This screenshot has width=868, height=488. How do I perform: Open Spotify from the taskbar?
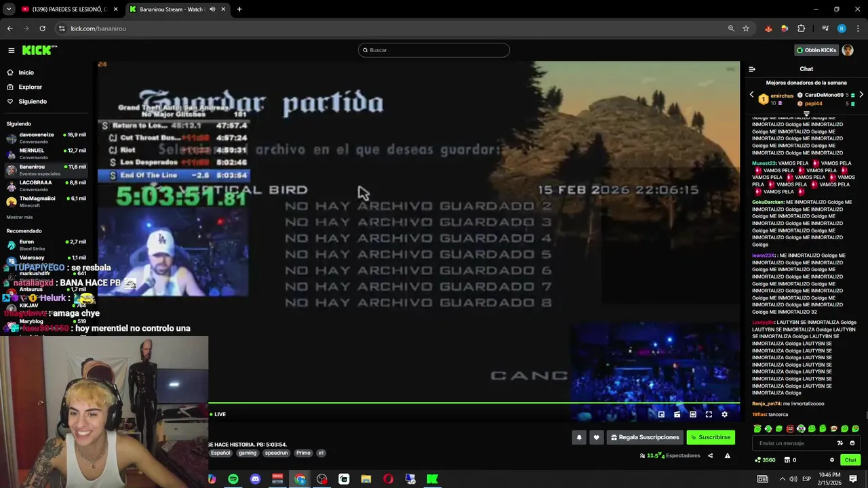pos(233,479)
